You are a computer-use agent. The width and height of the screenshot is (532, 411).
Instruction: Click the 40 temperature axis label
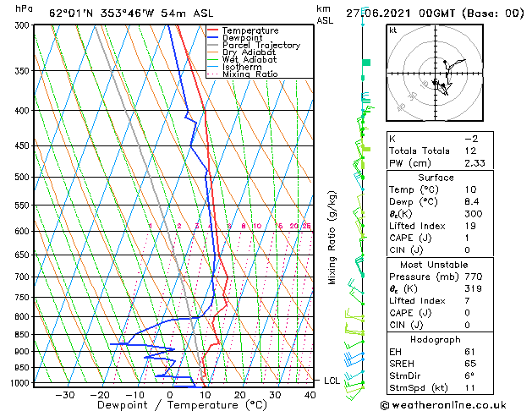[310, 395]
